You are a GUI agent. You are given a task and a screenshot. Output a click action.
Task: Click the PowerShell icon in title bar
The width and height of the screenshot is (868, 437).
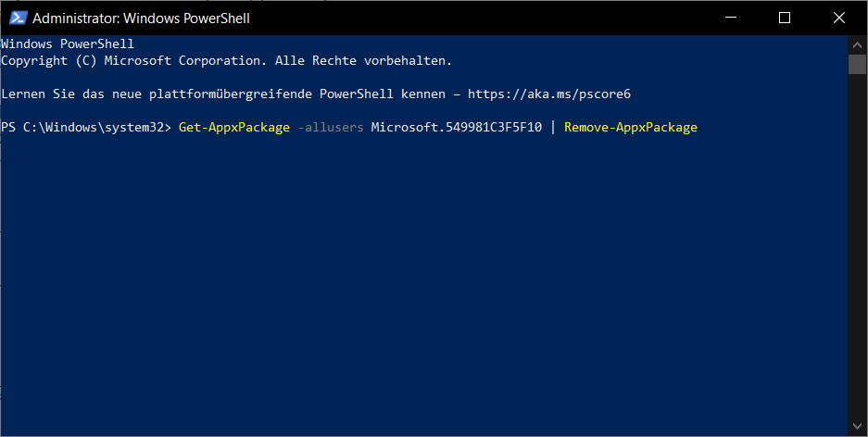[x=18, y=18]
